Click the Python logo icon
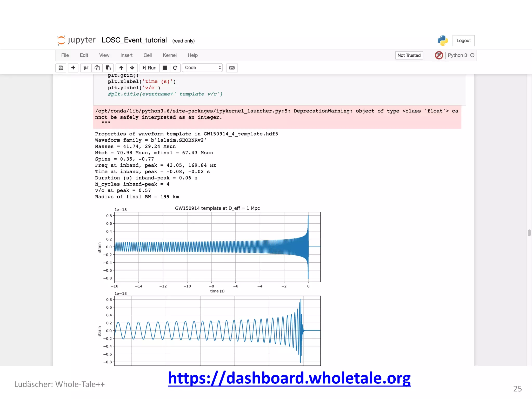The width and height of the screenshot is (532, 399). click(443, 41)
